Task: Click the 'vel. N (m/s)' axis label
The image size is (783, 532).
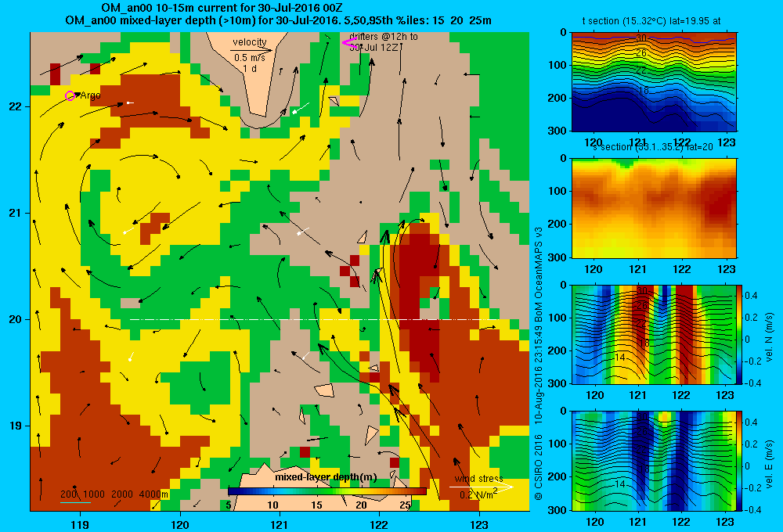Action: click(x=769, y=337)
